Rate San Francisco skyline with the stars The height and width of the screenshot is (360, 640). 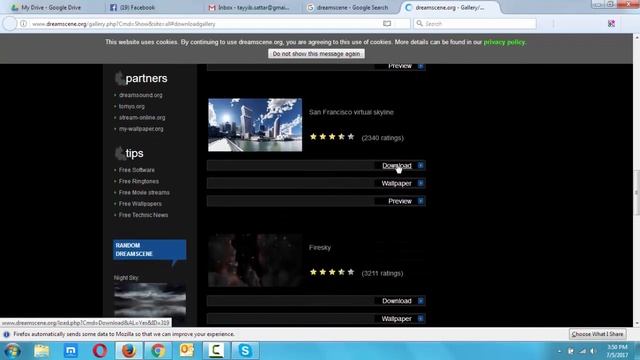(332, 137)
